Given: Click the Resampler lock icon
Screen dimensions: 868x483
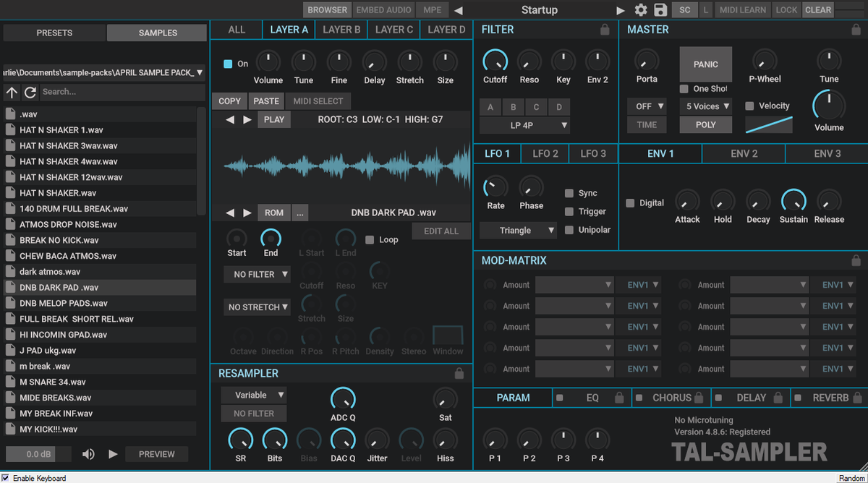Looking at the screenshot, I should [x=459, y=373].
